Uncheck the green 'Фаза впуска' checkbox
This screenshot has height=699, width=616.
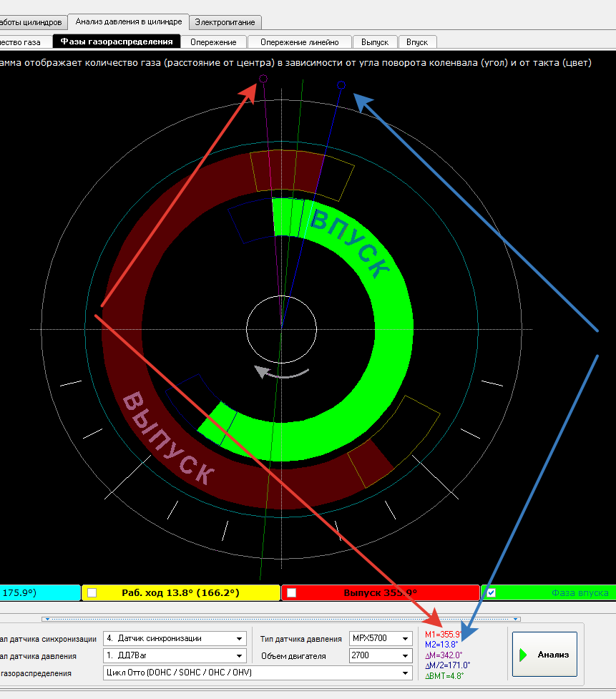pyautogui.click(x=492, y=592)
